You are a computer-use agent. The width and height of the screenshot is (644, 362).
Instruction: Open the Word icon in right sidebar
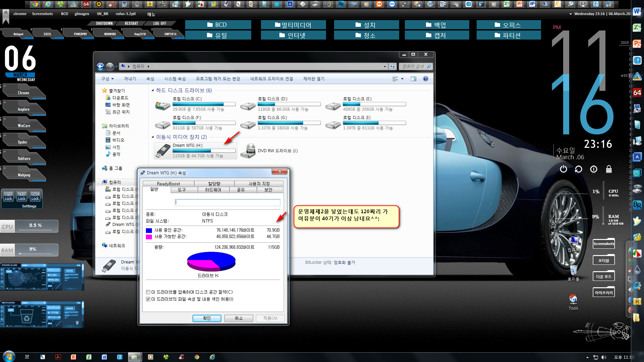click(x=637, y=12)
